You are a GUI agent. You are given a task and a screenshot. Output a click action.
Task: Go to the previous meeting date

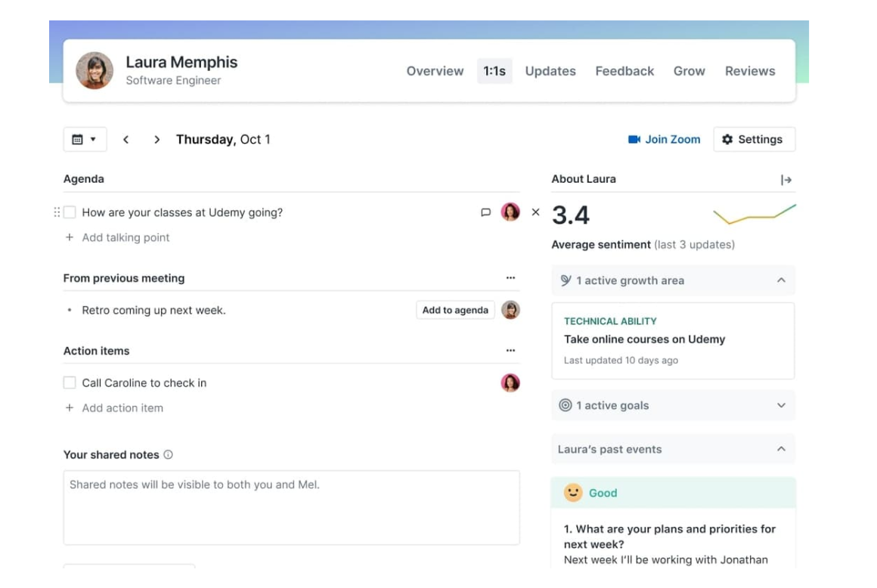click(x=126, y=140)
